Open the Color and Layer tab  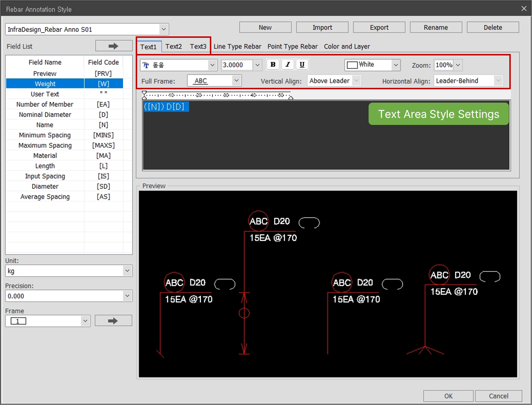pos(347,46)
